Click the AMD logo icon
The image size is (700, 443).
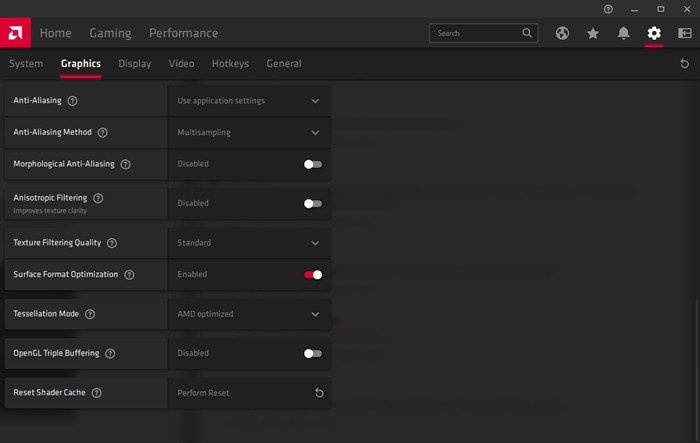[x=15, y=33]
